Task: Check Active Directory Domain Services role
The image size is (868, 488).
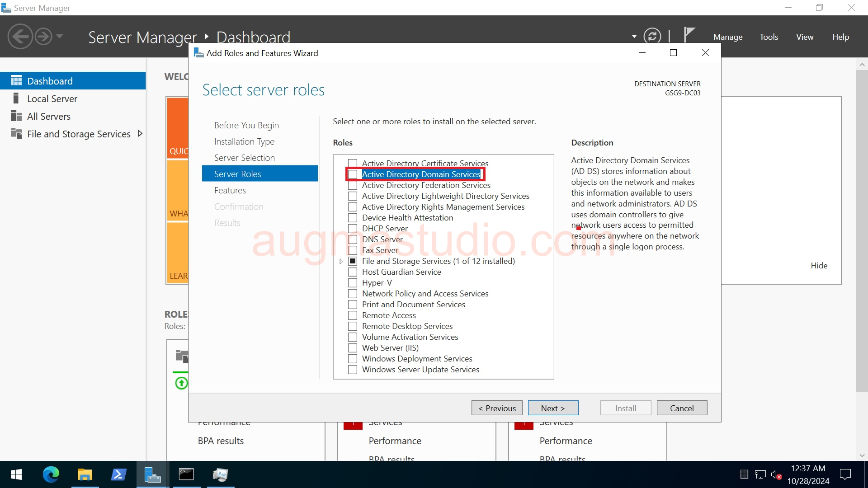Action: click(353, 174)
